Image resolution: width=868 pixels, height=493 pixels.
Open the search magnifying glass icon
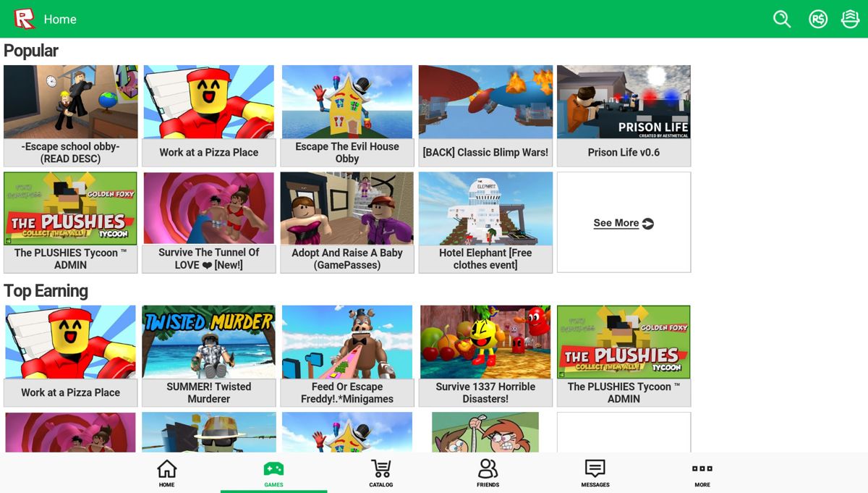pyautogui.click(x=782, y=20)
